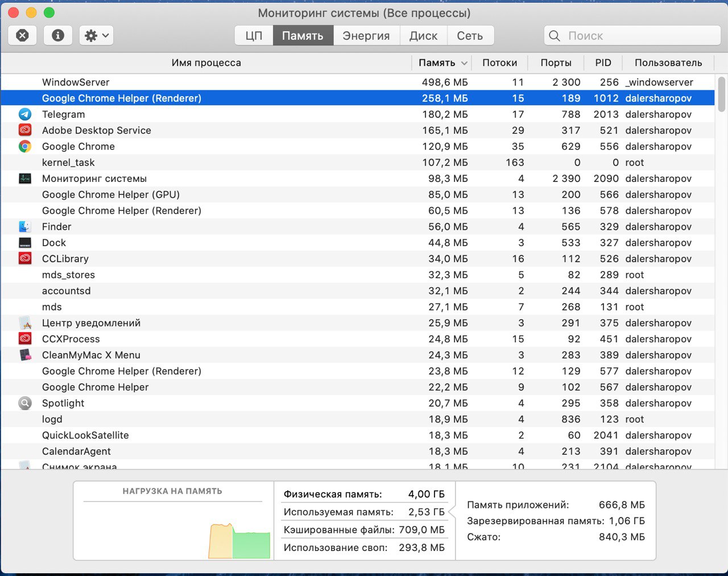
Task: Select the QuickLookSatellite process row
Action: (358, 435)
